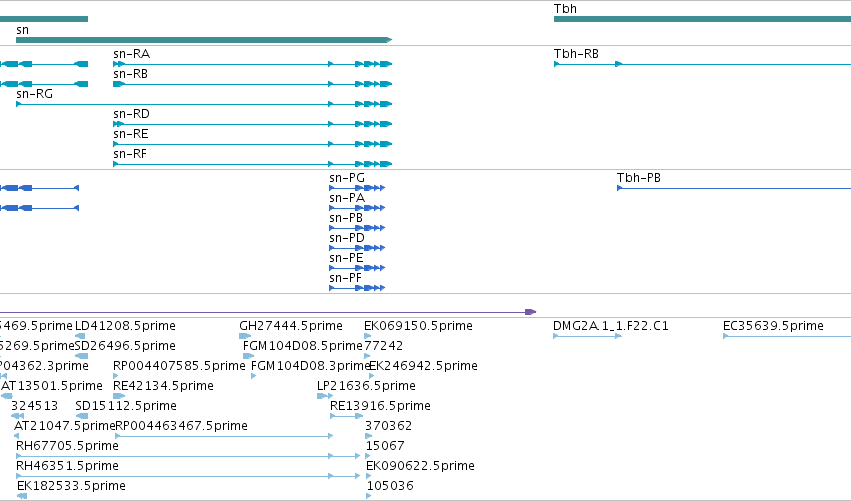Click the EK246942.5prime label
This screenshot has width=851, height=501.
[x=423, y=366]
